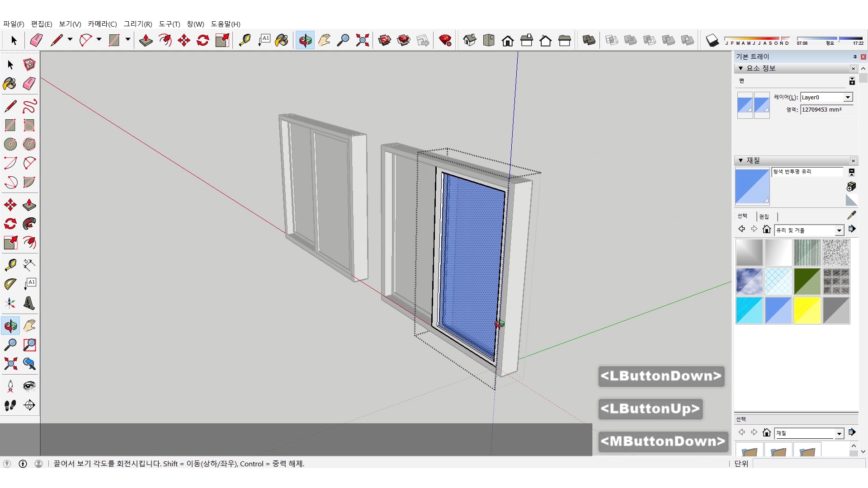Activate the Pan hand tool in top toolbar
Viewport: 868px width, 488px height.
click(x=324, y=41)
